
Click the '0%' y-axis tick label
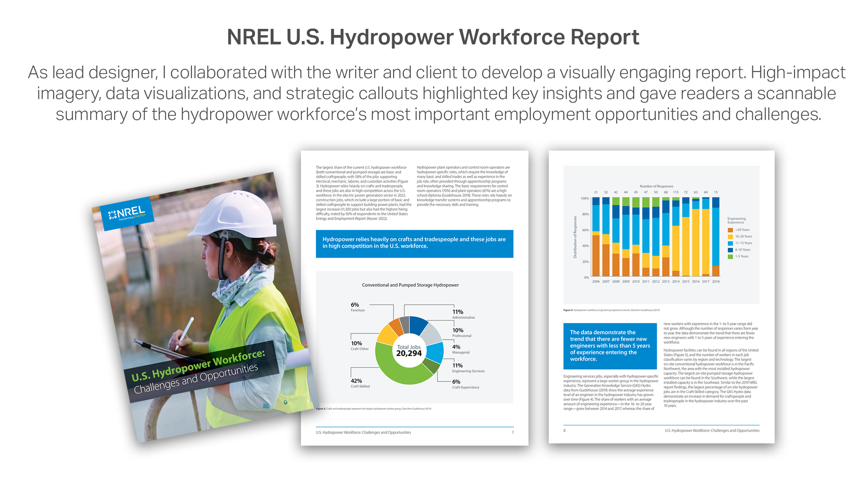point(586,277)
